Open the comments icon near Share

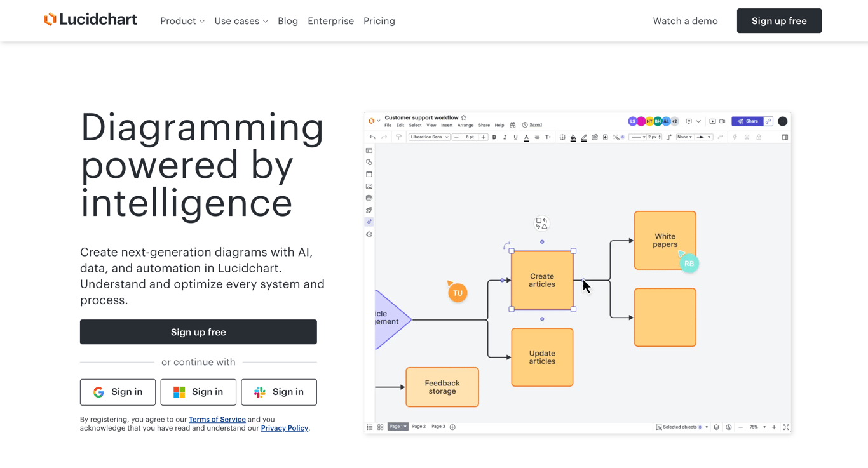(688, 121)
